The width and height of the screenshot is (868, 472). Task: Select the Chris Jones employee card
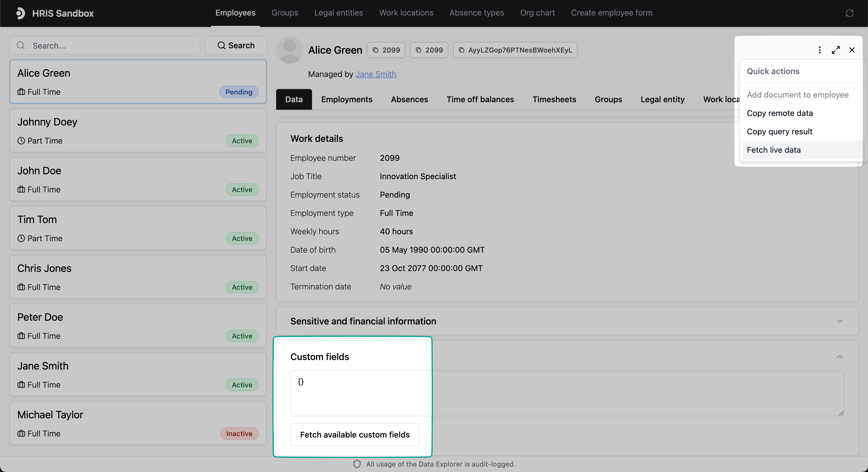[x=138, y=277]
